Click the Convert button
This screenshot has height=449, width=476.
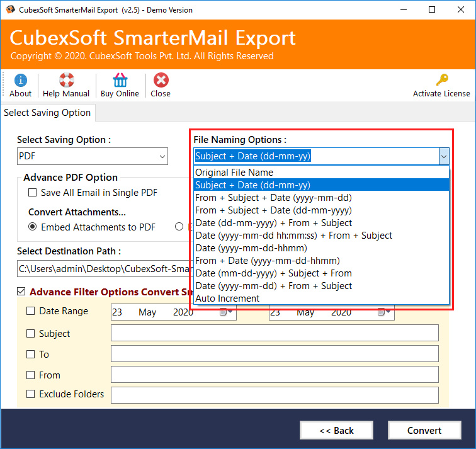click(424, 430)
